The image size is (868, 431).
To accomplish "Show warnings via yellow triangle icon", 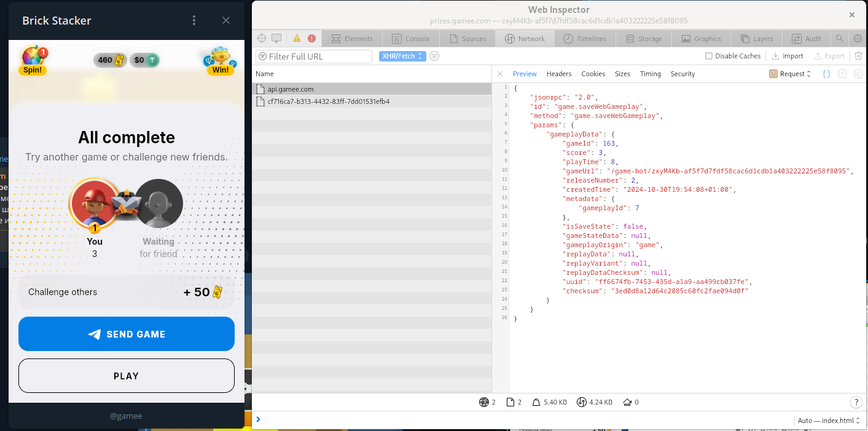I will tap(297, 38).
